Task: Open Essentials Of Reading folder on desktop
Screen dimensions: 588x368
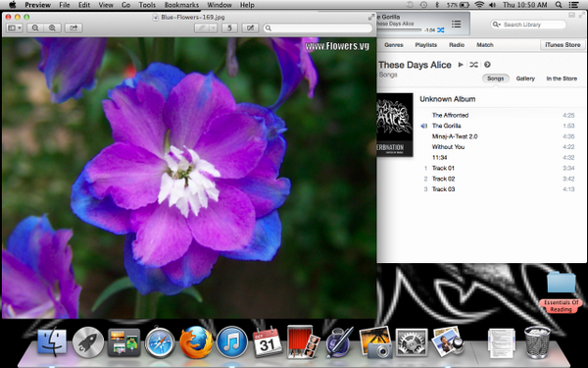Action: click(561, 283)
